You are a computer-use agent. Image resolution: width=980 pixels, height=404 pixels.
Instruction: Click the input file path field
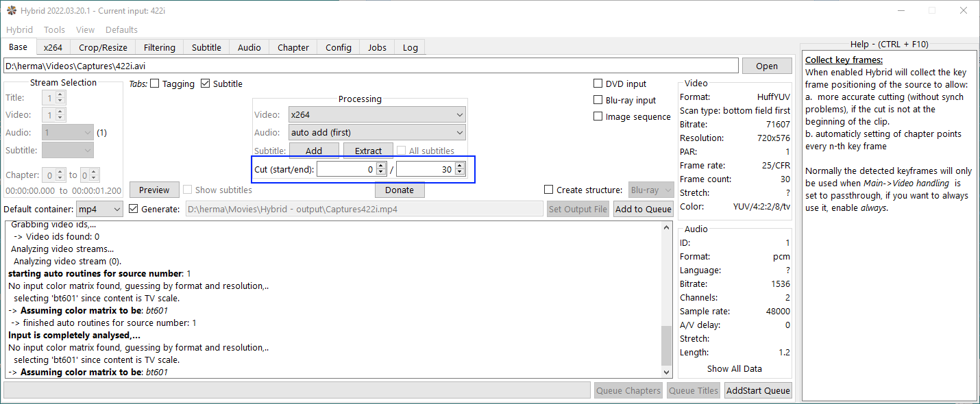point(371,66)
